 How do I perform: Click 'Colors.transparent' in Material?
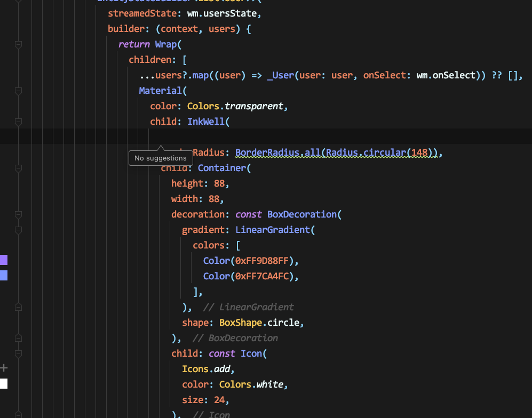tap(235, 106)
